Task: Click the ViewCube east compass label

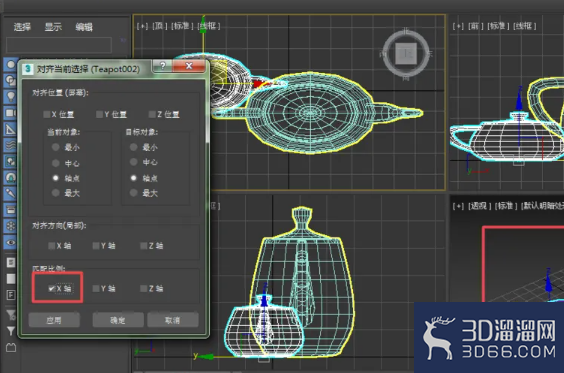Action: coord(430,54)
